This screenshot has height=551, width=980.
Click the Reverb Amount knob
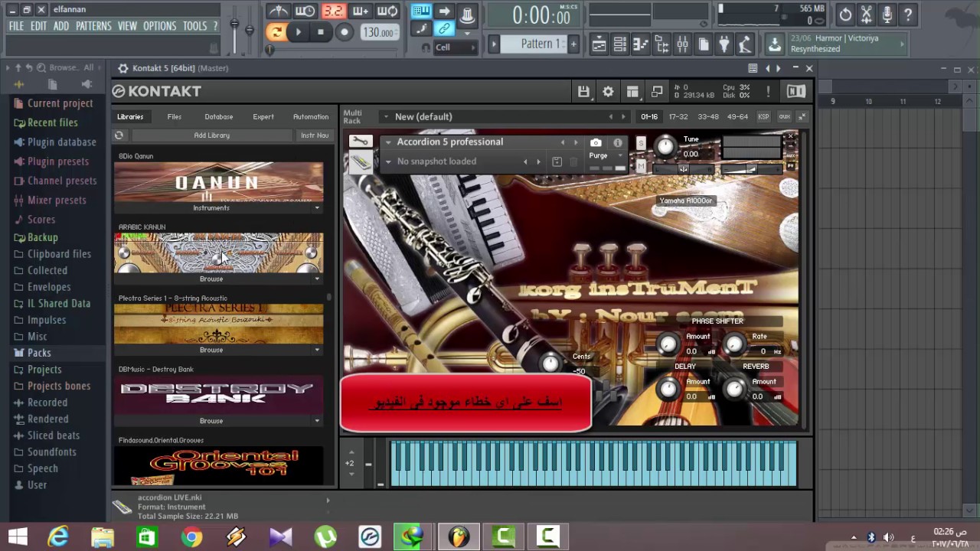(734, 390)
